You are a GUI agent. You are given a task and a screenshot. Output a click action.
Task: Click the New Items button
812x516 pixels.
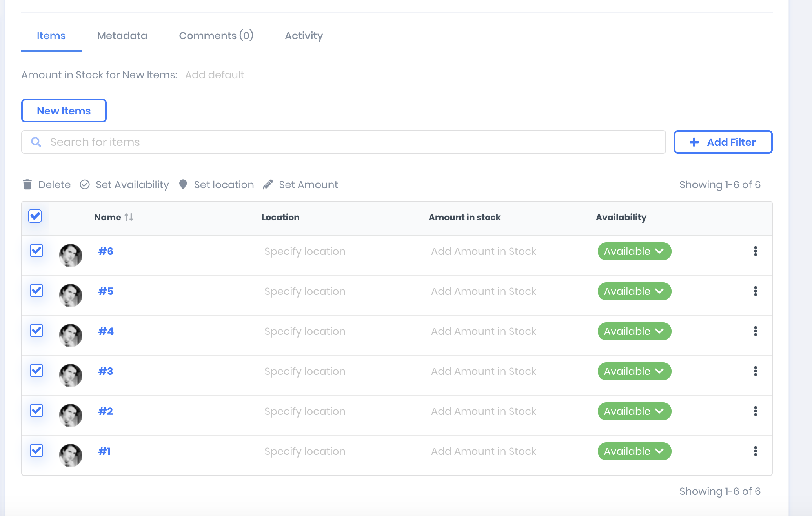pos(64,111)
